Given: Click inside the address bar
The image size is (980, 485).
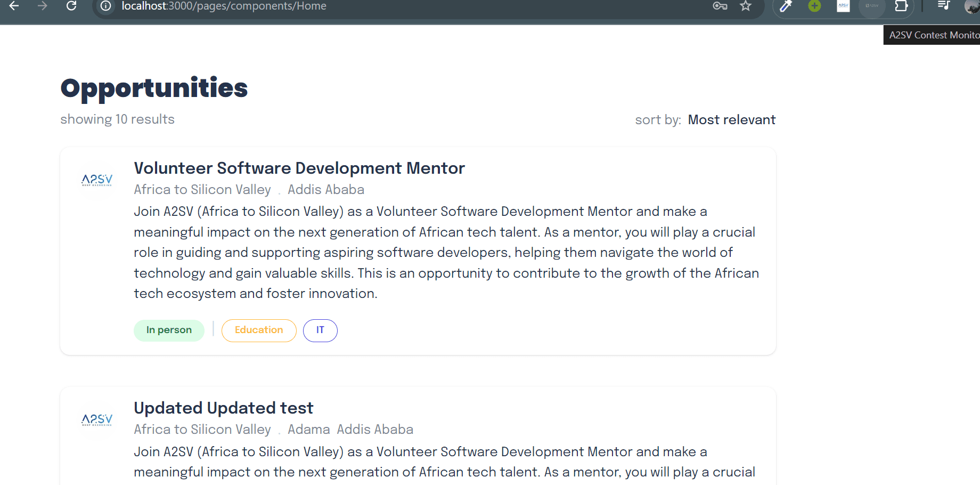Looking at the screenshot, I should [x=373, y=6].
